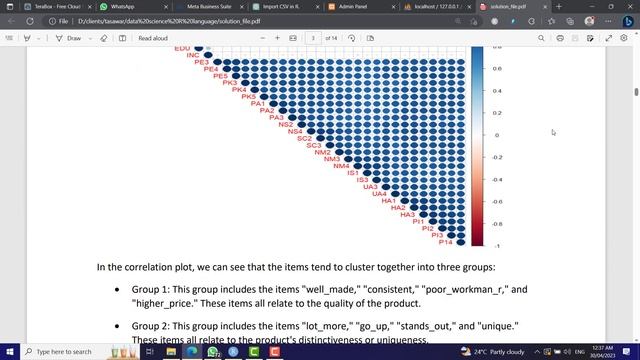Print the PDF document
This screenshot has height=360, width=640.
click(x=560, y=38)
